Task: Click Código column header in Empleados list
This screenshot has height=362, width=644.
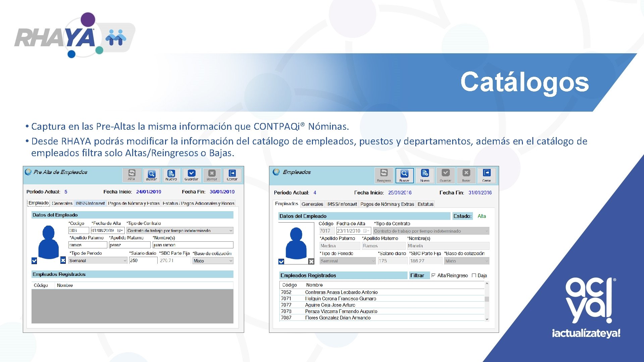Action: click(289, 285)
